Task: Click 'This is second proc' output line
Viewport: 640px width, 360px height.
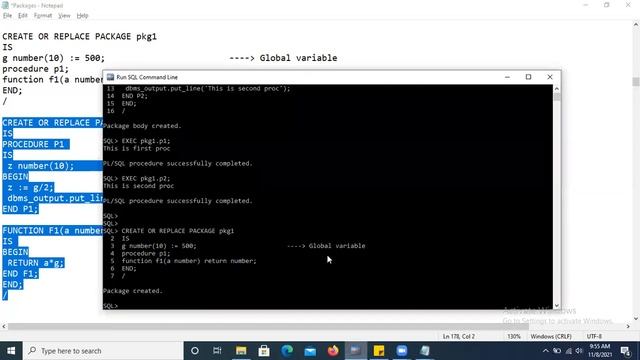Action: coord(139,186)
